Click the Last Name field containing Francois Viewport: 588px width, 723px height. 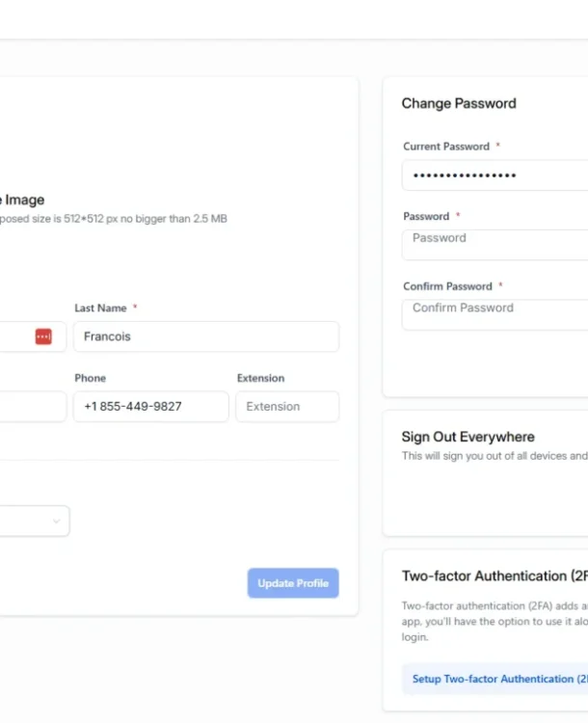[206, 336]
